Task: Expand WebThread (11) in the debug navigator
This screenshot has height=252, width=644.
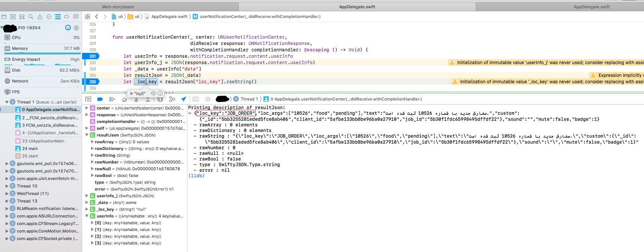Action: pos(7,193)
